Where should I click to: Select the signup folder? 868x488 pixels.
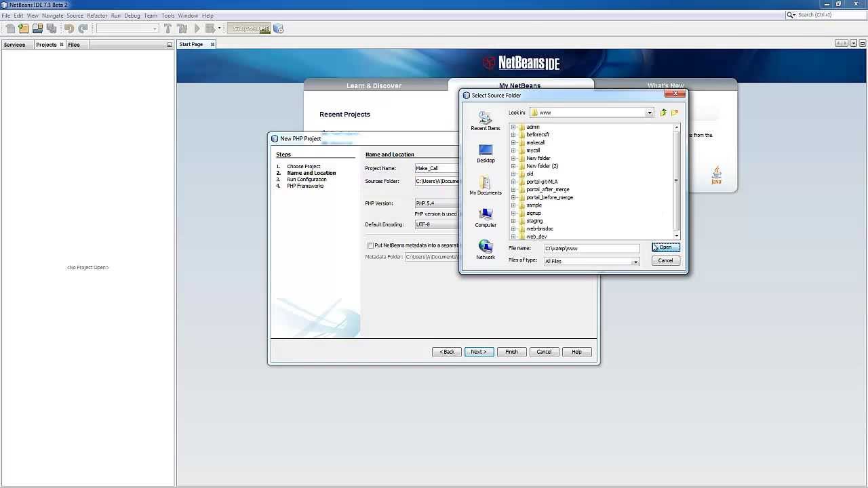click(x=534, y=213)
